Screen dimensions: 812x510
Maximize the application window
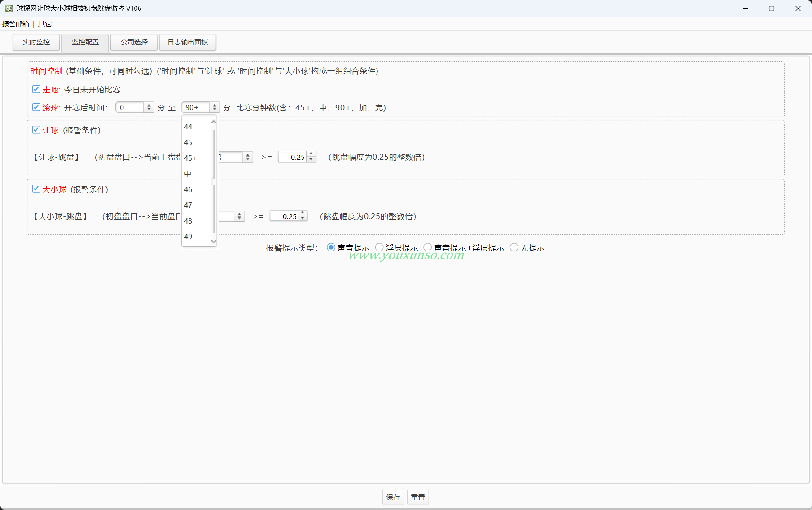(x=772, y=9)
